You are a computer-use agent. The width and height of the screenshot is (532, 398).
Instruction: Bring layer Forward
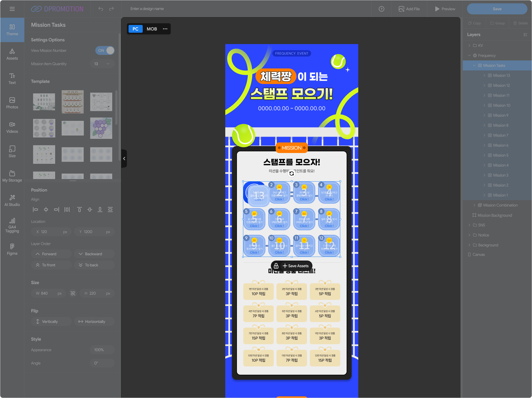tap(52, 254)
